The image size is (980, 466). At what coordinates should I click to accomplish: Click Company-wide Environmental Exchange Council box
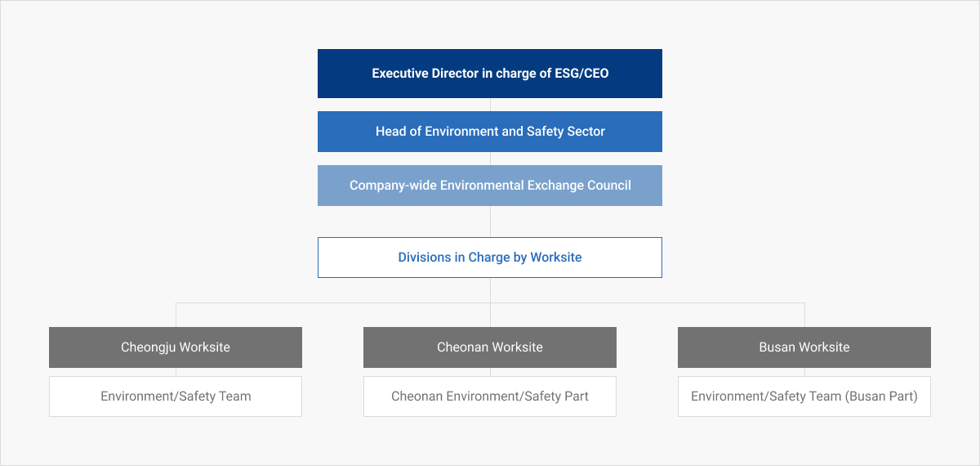[x=490, y=186]
